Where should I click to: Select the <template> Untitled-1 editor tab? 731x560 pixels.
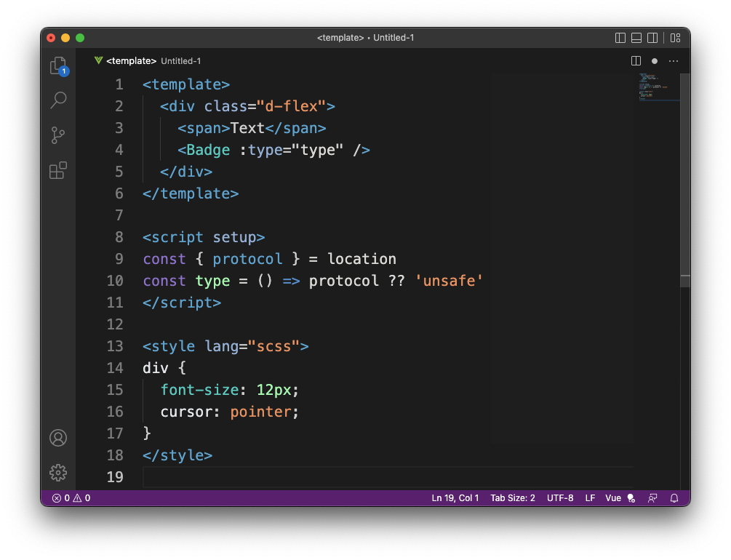(x=148, y=61)
